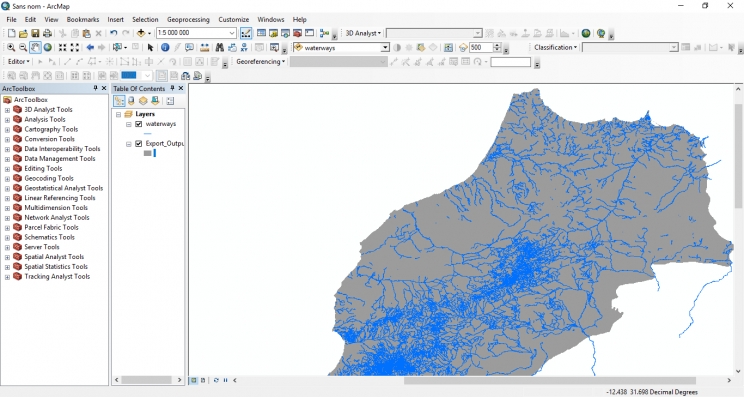Click the 500 value input field
The image size is (744, 397).
coord(481,47)
